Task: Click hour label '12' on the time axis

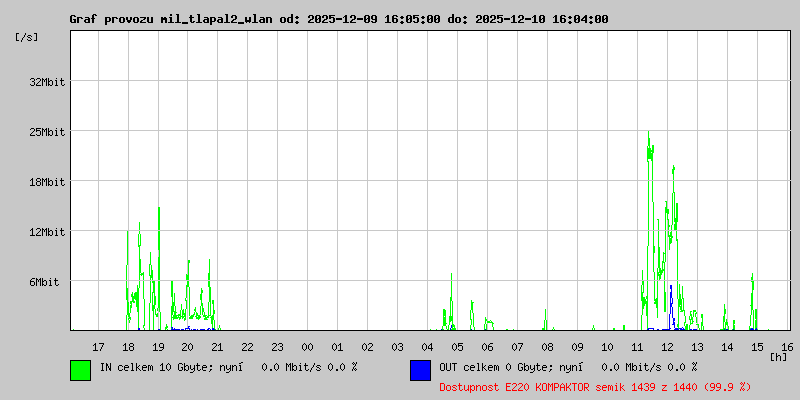Action: [667, 347]
